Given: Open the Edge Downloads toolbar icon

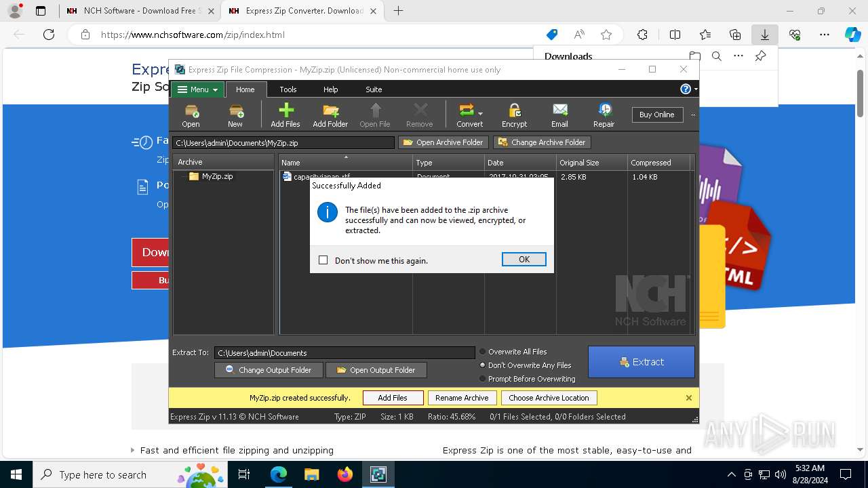Looking at the screenshot, I should point(765,35).
